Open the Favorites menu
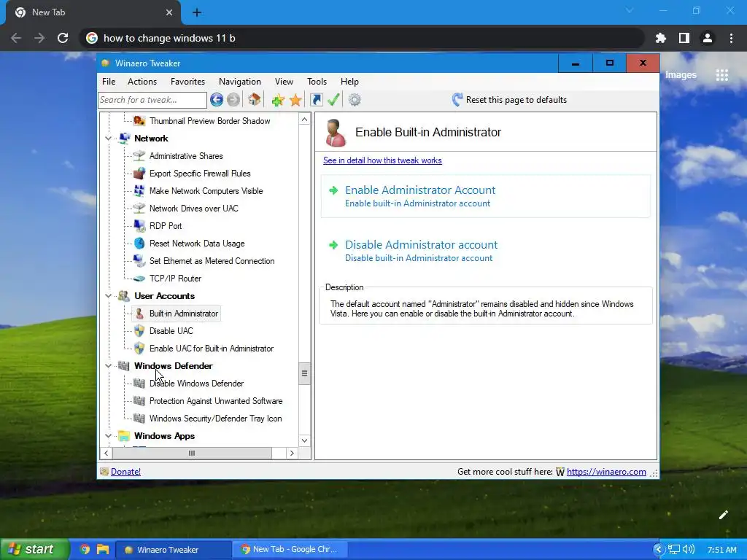747x560 pixels. tap(187, 82)
